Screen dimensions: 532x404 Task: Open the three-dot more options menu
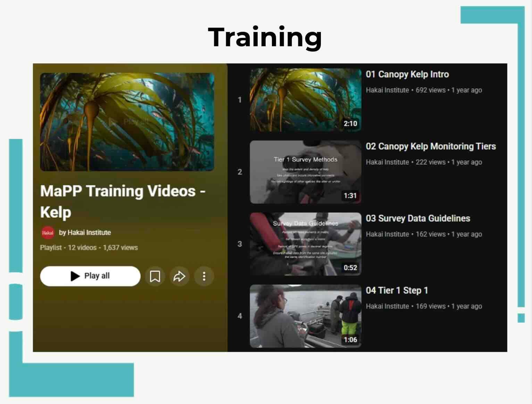[204, 276]
